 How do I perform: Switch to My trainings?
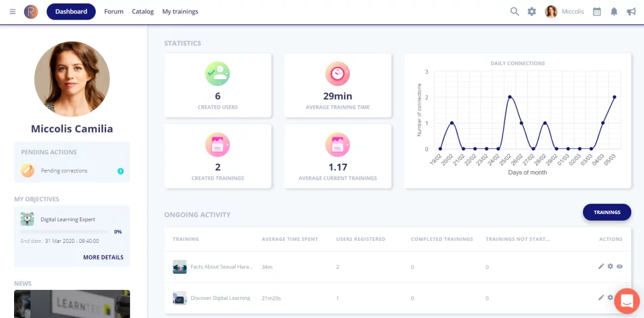pos(180,11)
